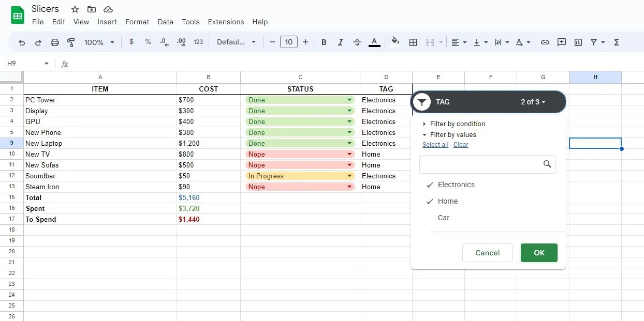This screenshot has height=321, width=644.
Task: Open the Data menu
Action: [165, 22]
